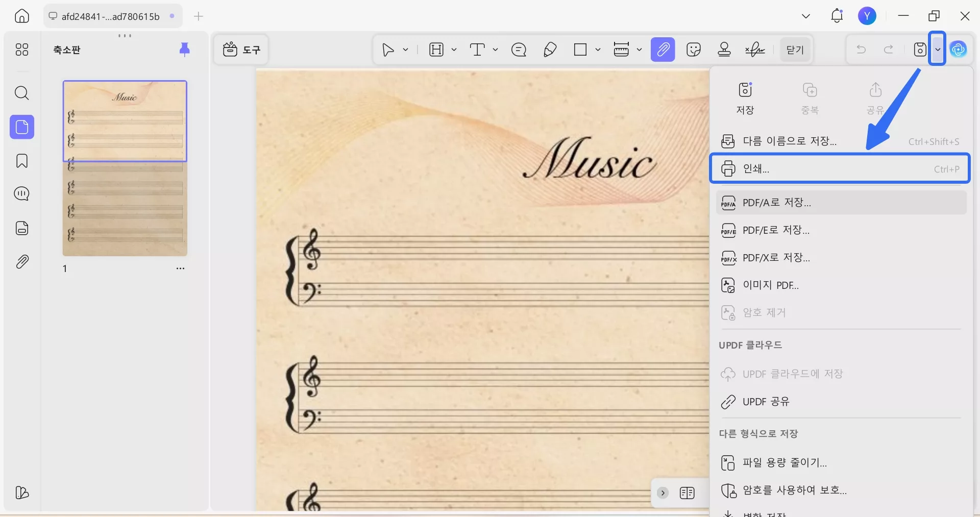Toggle the thumbnail panel pin
Image resolution: width=980 pixels, height=517 pixels.
[184, 49]
